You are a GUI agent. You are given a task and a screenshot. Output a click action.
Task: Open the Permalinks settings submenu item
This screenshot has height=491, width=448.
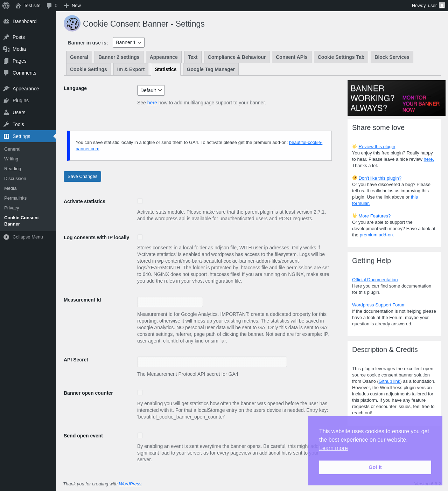coord(15,198)
